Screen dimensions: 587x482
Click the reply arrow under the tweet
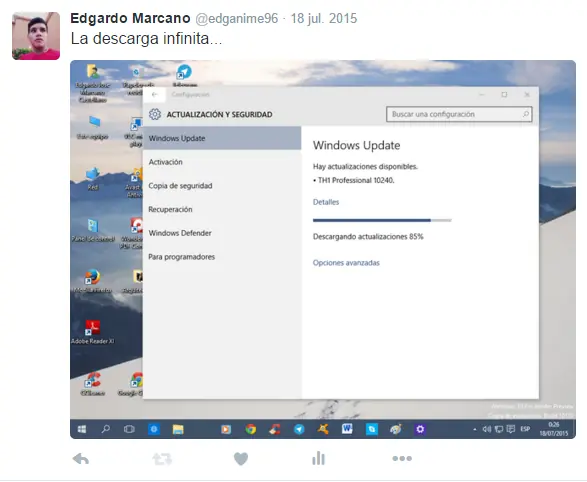81,458
